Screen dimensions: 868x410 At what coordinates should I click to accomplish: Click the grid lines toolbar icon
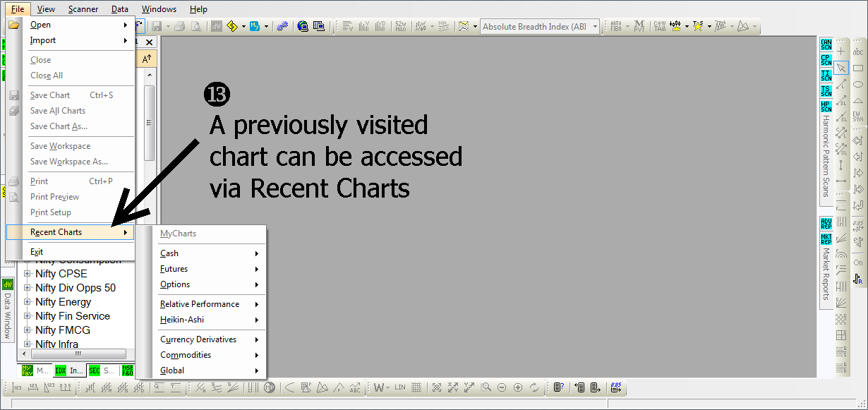[x=416, y=387]
